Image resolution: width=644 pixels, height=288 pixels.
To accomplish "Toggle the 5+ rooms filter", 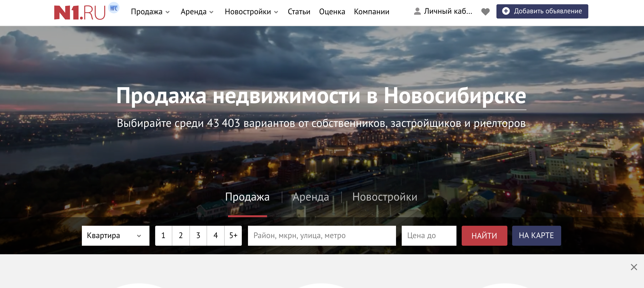I will click(233, 235).
